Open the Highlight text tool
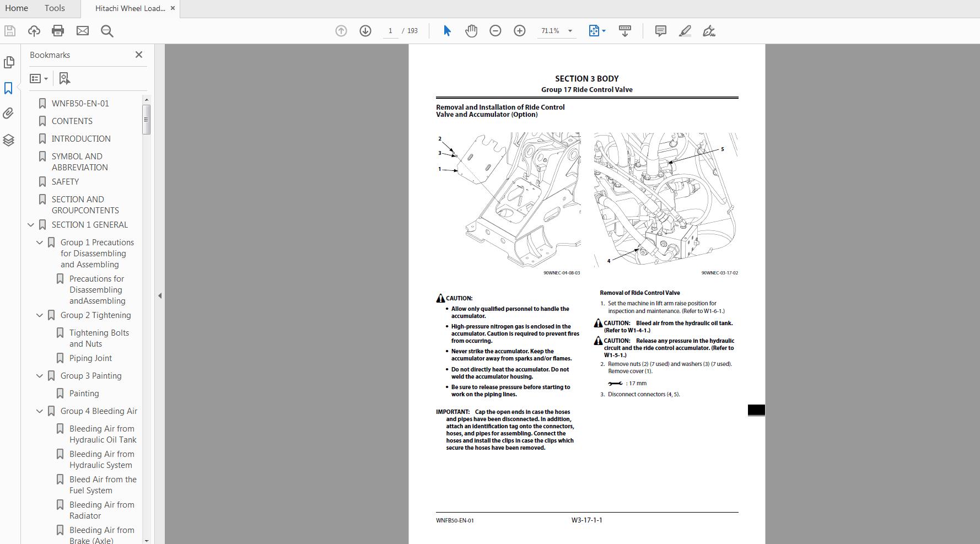Viewport: 980px width, 544px height. [684, 31]
